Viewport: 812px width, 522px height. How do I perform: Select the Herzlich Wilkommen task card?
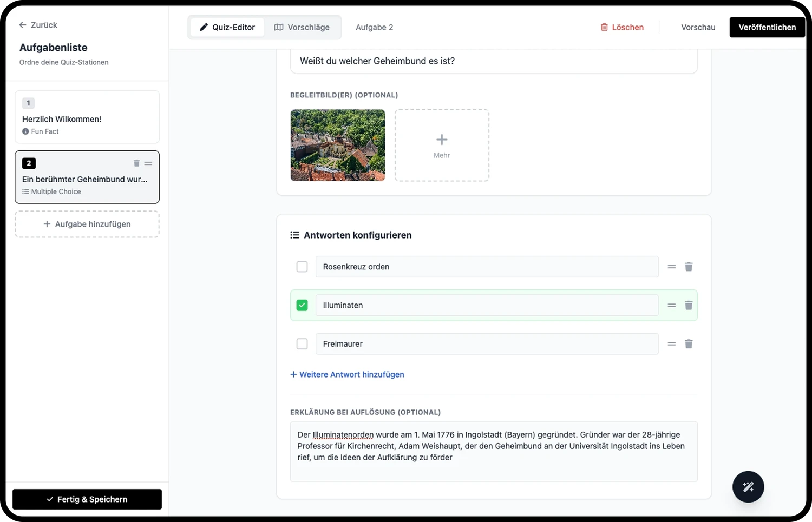point(87,117)
